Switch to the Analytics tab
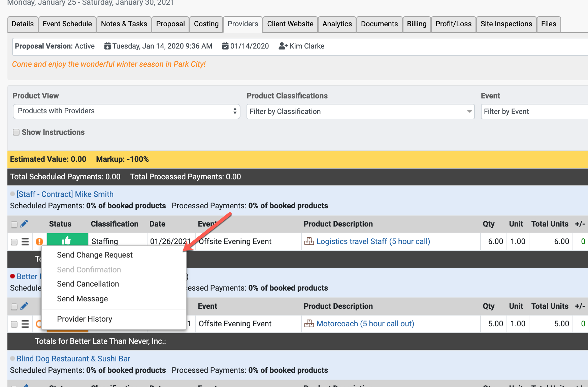Image resolution: width=588 pixels, height=387 pixels. point(337,24)
